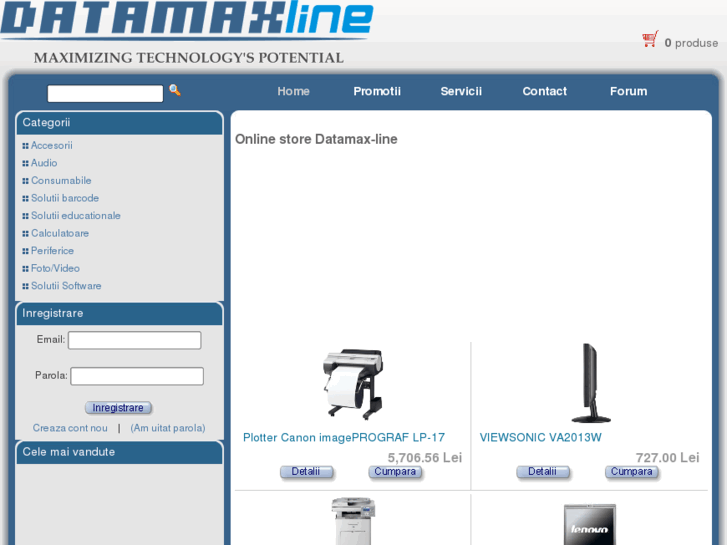
Task: Click the Viewsonic monitor product image
Action: (x=590, y=383)
